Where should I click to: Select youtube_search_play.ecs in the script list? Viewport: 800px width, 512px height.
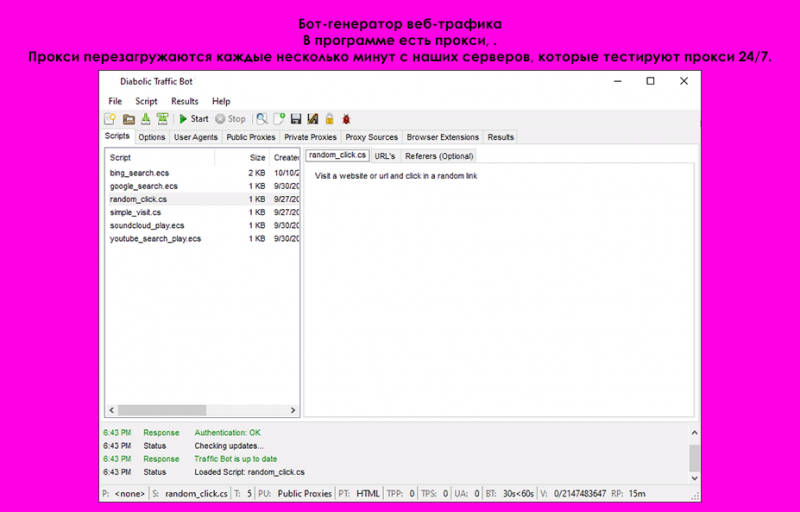[x=202, y=239]
